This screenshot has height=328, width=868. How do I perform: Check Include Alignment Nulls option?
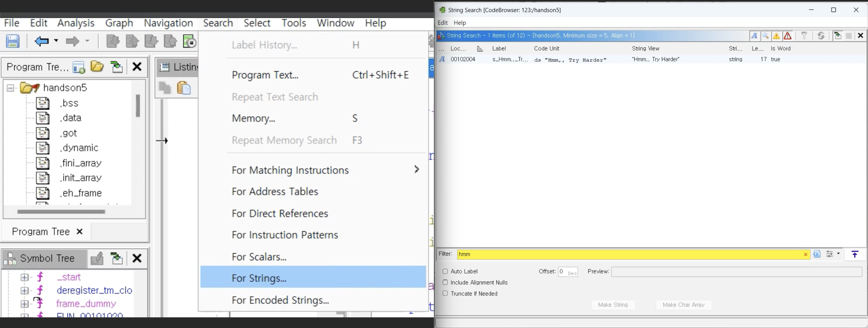click(x=445, y=283)
